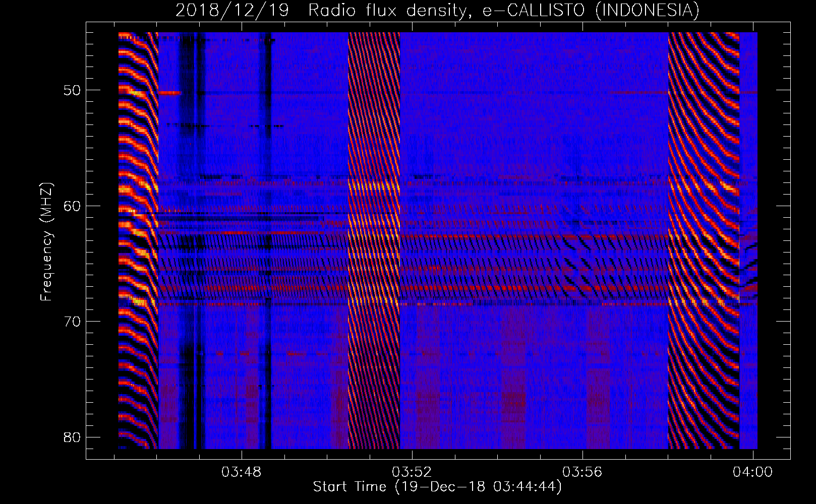This screenshot has height=504, width=816.
Task: Click the 03:56 time tick label
Action: (x=582, y=472)
